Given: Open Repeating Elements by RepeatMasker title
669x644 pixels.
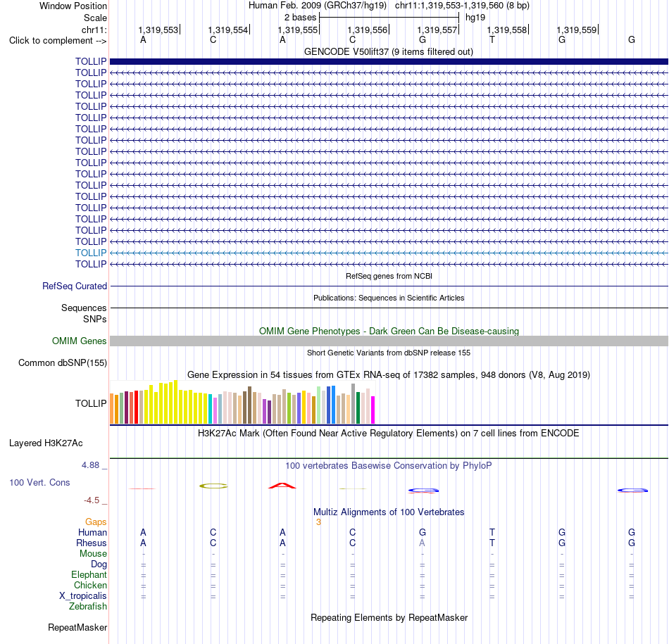Looking at the screenshot, I should 389,618.
